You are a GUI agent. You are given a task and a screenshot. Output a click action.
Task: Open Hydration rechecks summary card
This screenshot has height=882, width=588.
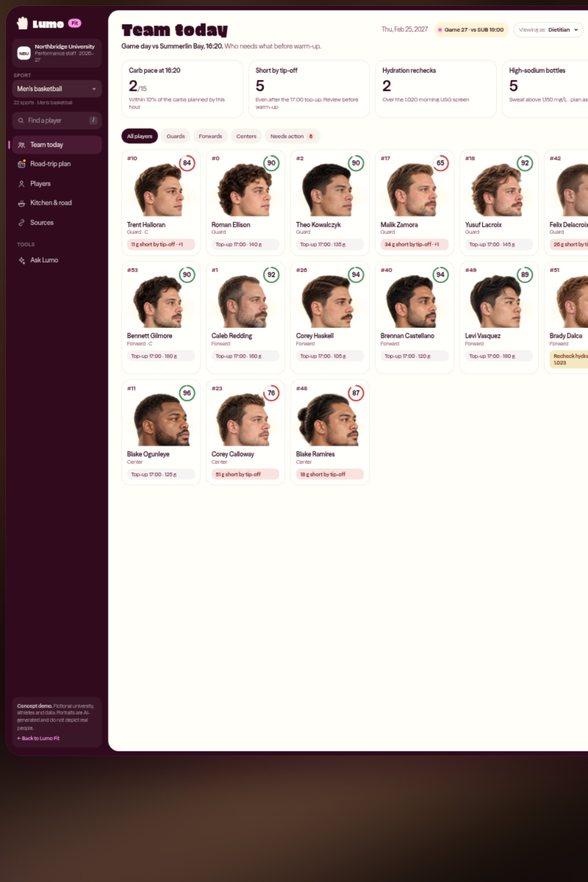click(x=435, y=89)
